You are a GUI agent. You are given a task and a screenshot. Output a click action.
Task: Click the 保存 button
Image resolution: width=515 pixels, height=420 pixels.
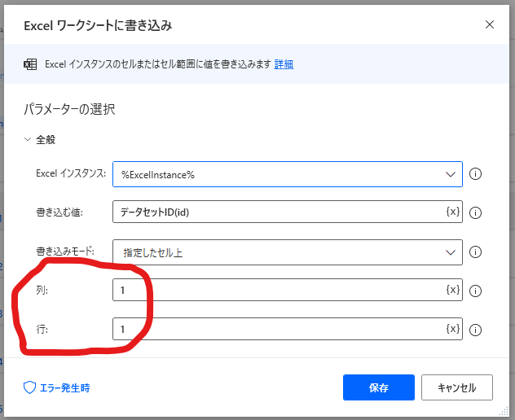click(x=379, y=387)
